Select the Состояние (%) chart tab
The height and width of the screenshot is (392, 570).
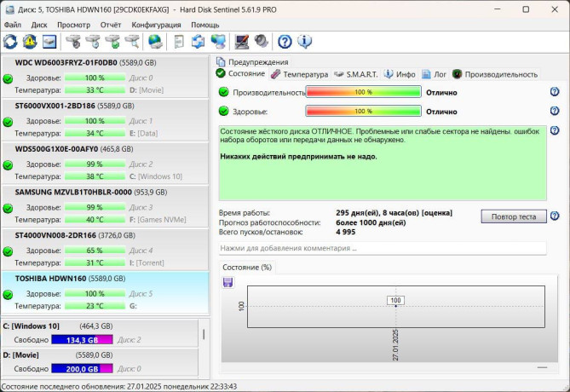click(247, 268)
